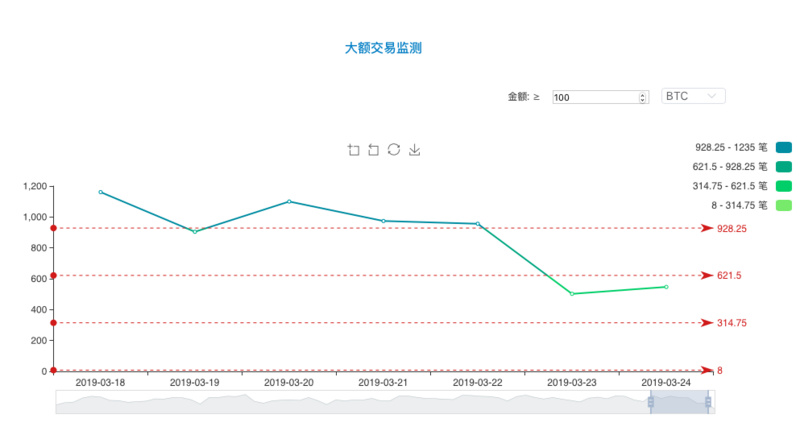Restore chart with the refresh icon
This screenshot has height=431, width=800.
coord(394,149)
